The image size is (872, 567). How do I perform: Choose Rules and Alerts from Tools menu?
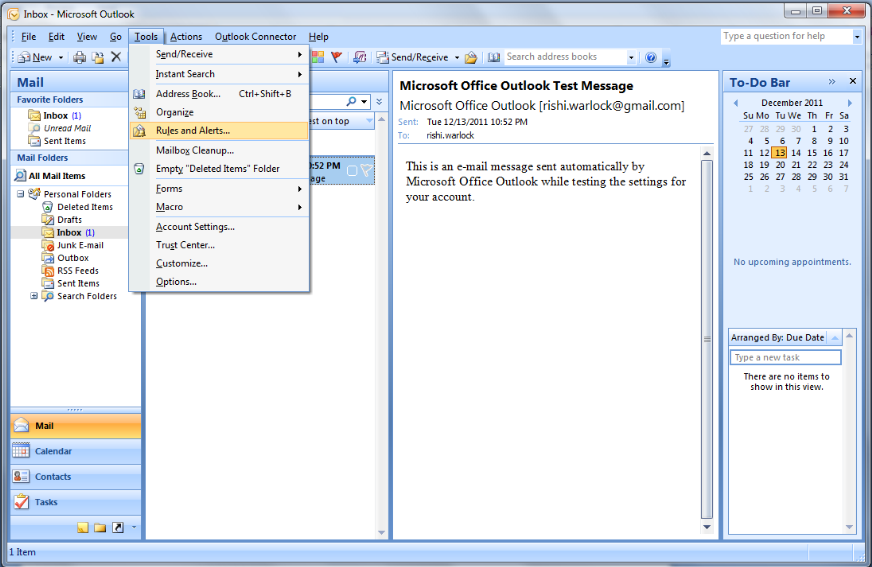tap(219, 131)
